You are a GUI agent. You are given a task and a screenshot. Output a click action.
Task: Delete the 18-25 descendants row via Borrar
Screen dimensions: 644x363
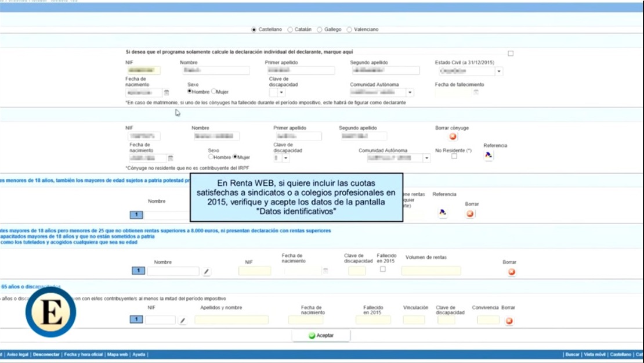click(511, 272)
